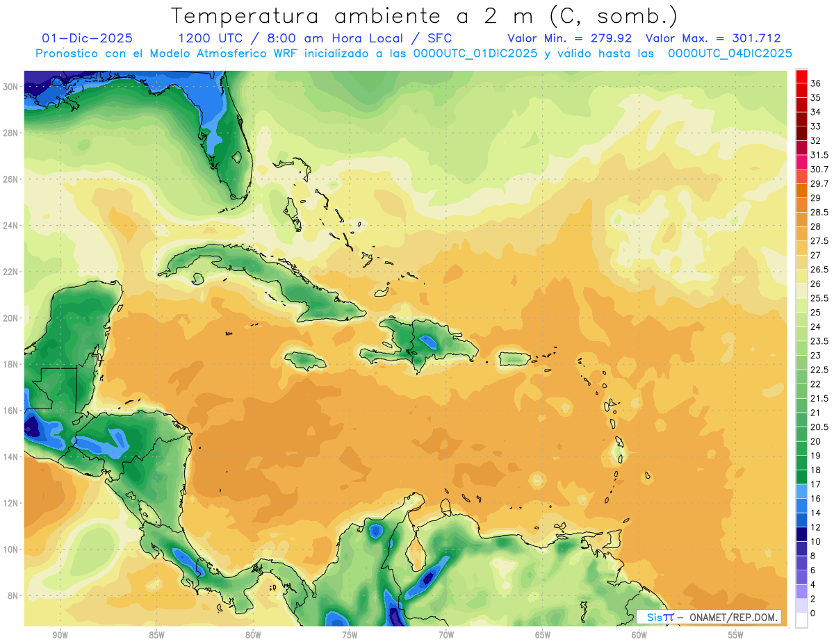Select the '10N' latitude label
The image size is (834, 644).
point(10,550)
